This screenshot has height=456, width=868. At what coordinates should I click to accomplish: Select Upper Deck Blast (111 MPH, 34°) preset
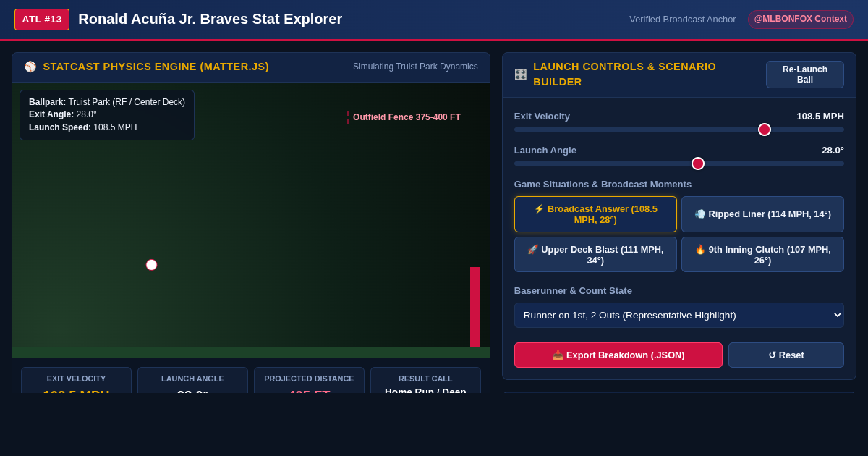point(595,255)
